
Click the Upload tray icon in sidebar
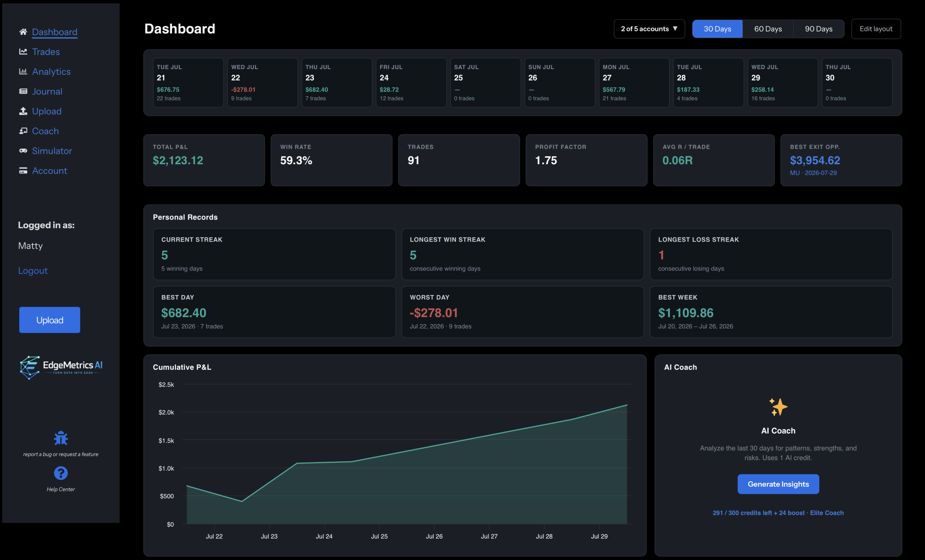click(23, 111)
